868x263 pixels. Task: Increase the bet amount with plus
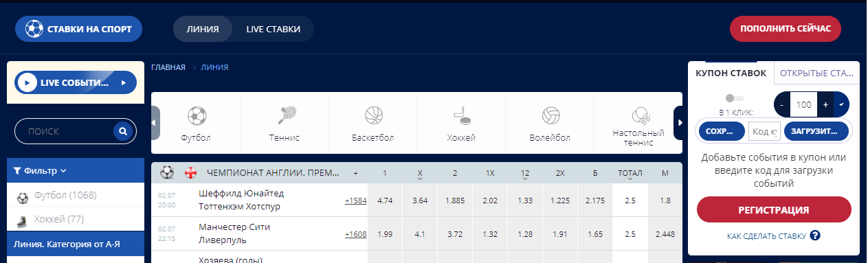pos(825,104)
